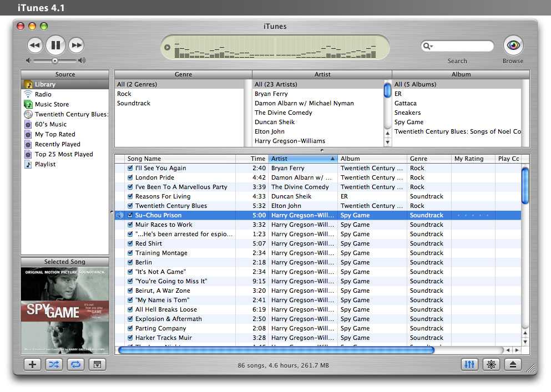Toggle the repeat button

(75, 365)
